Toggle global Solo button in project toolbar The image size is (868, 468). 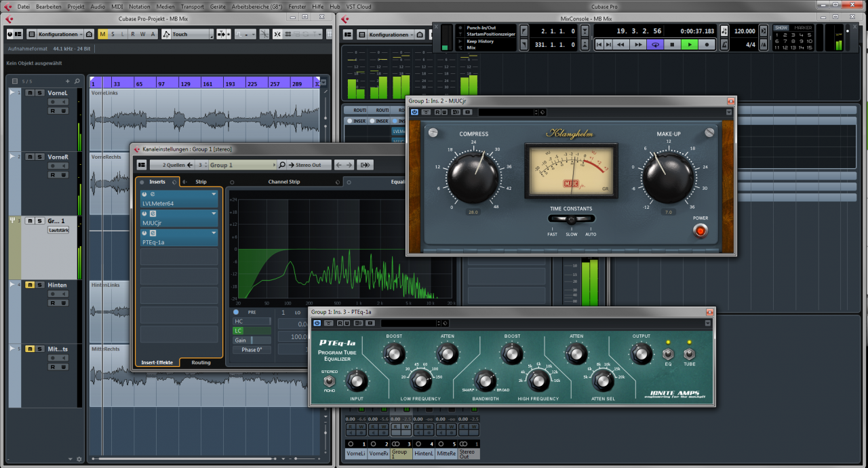point(113,34)
